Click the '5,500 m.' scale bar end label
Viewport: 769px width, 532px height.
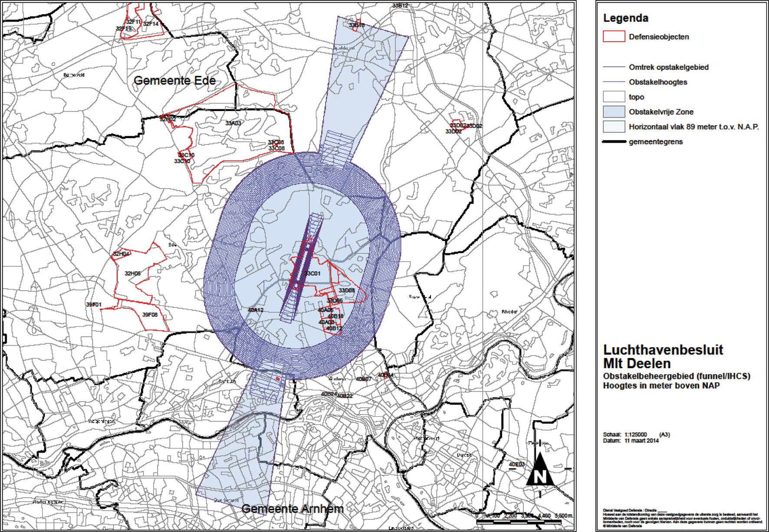[x=564, y=516]
